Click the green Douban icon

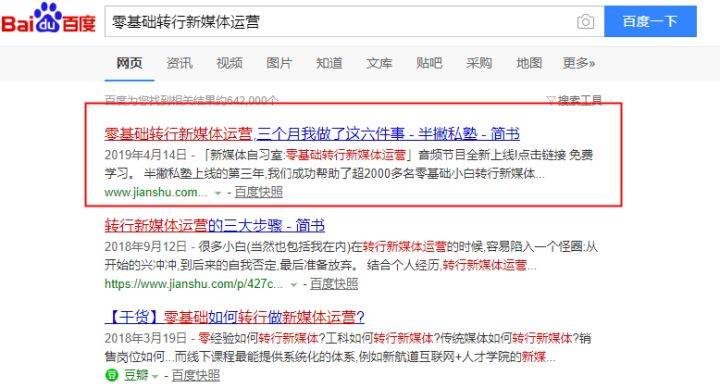(112, 375)
